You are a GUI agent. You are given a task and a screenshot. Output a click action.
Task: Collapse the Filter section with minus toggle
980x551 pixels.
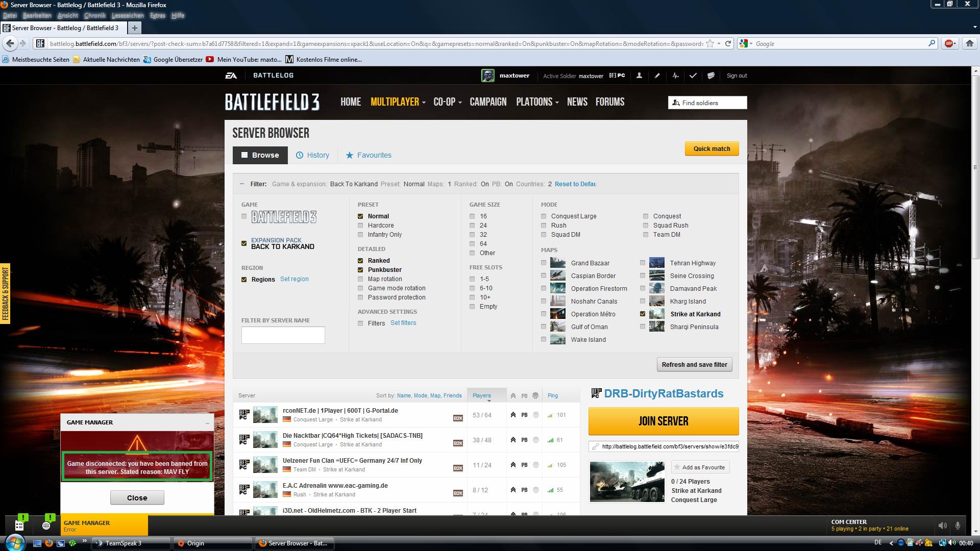(x=241, y=184)
